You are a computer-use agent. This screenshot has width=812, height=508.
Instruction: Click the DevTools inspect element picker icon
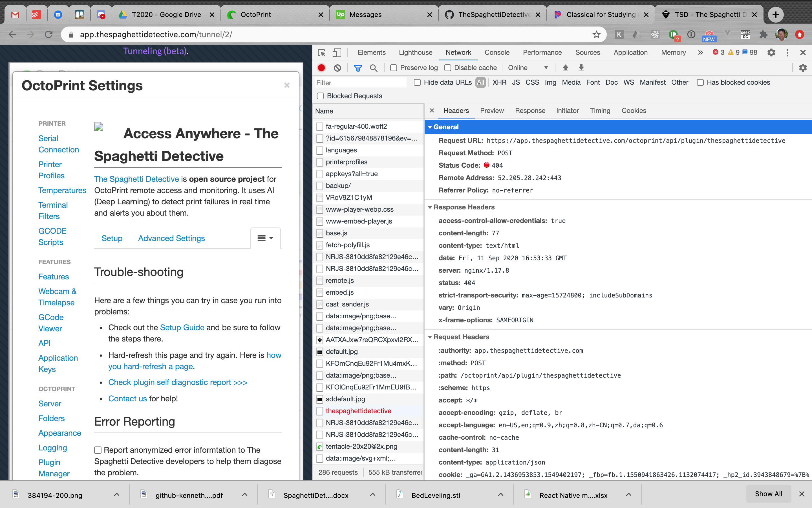coord(321,53)
